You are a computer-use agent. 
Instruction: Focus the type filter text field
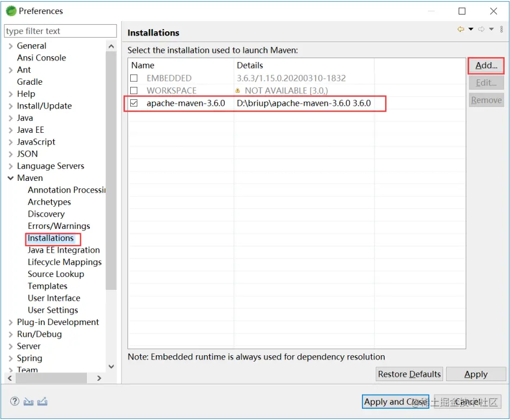tap(61, 31)
